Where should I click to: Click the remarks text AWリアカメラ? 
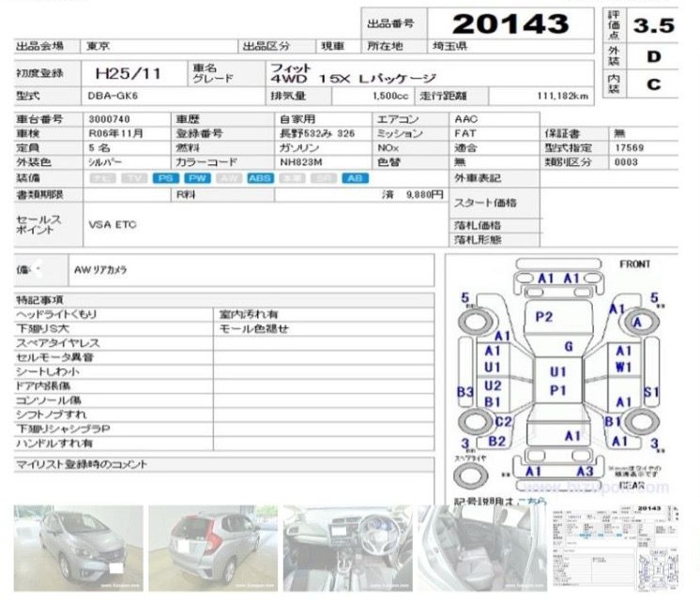(100, 270)
